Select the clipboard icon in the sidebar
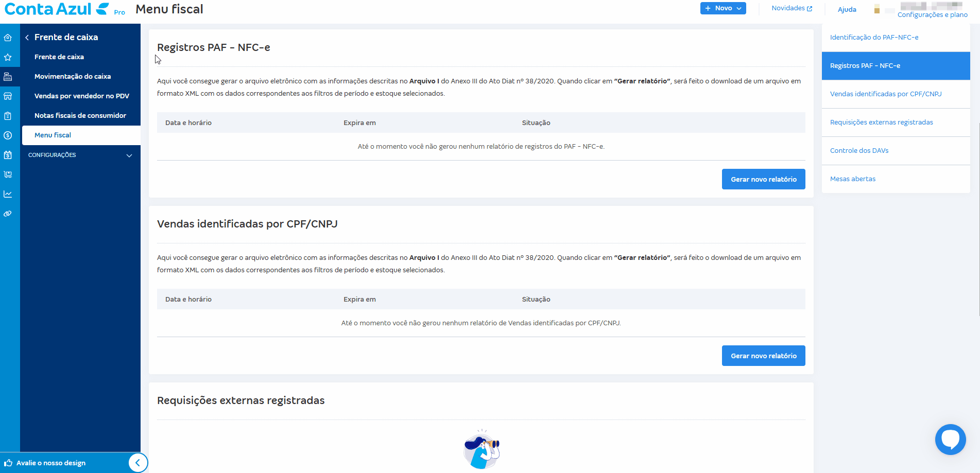The height and width of the screenshot is (473, 980). coord(9,115)
